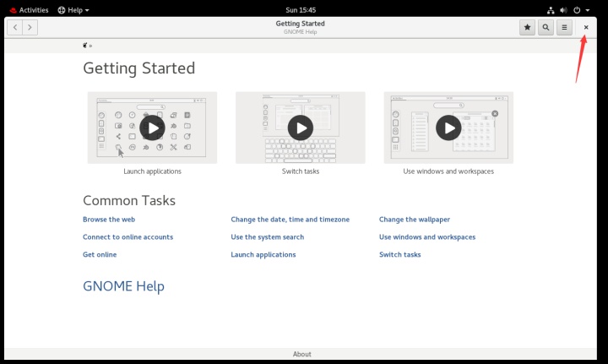Click the About link at the bottom
608x364 pixels.
(x=302, y=354)
